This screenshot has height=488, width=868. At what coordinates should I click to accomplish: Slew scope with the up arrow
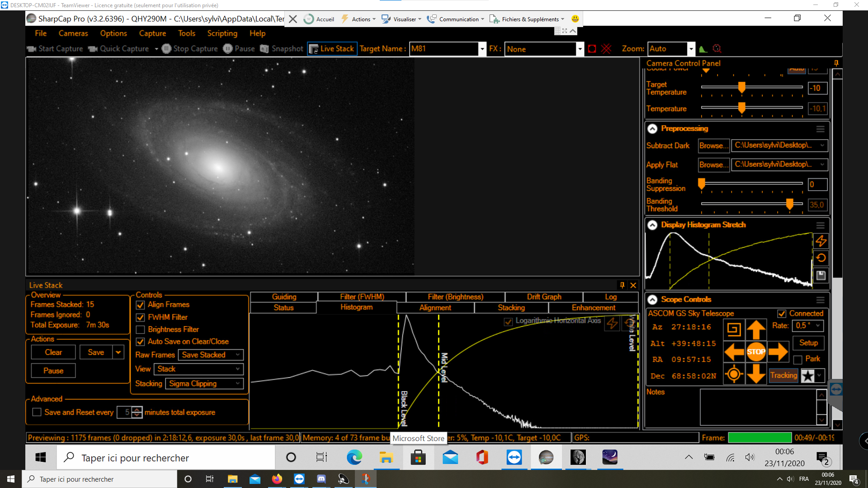[756, 329]
